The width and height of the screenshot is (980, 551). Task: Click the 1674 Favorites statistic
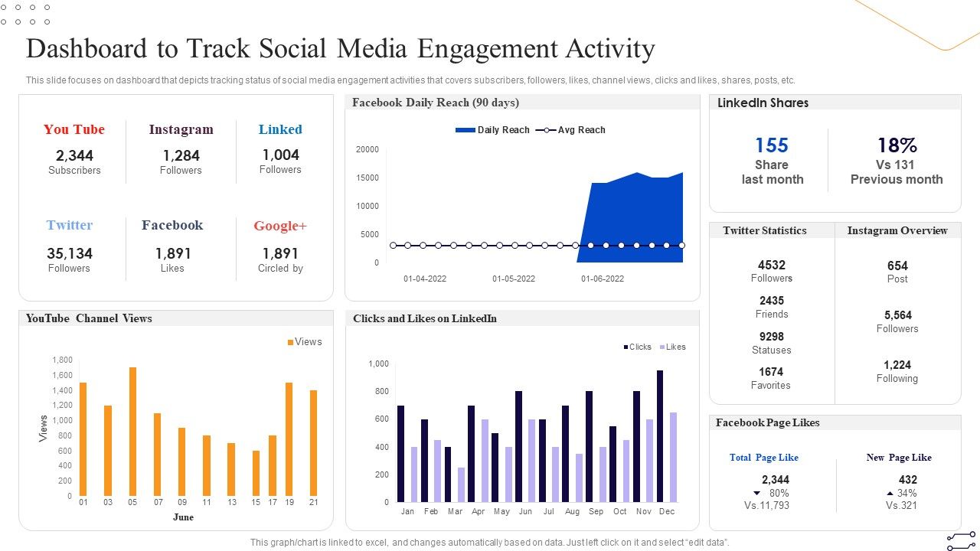[771, 372]
